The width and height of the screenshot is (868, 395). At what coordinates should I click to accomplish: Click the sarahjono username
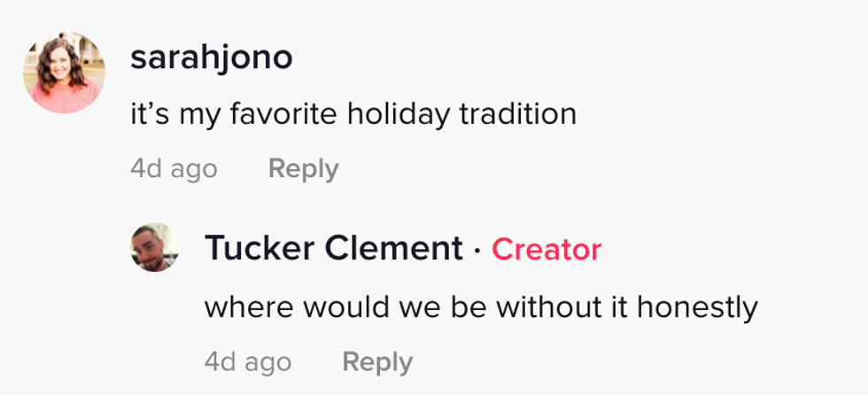[x=211, y=58]
